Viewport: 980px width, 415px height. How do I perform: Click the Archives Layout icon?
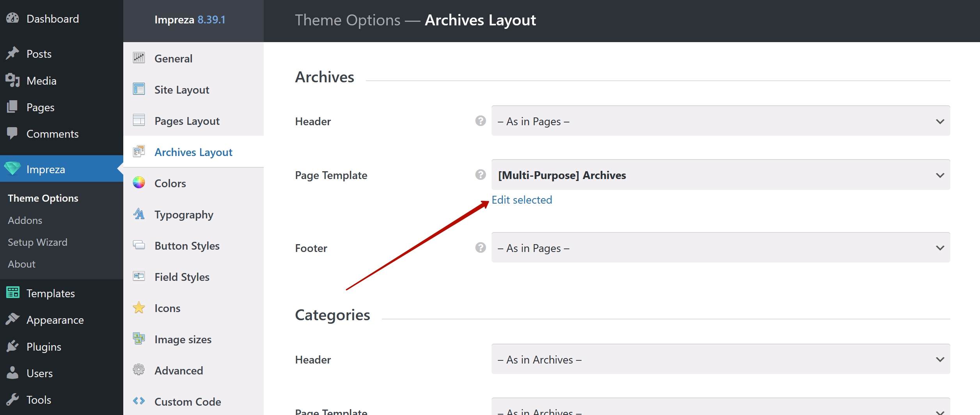pos(139,151)
